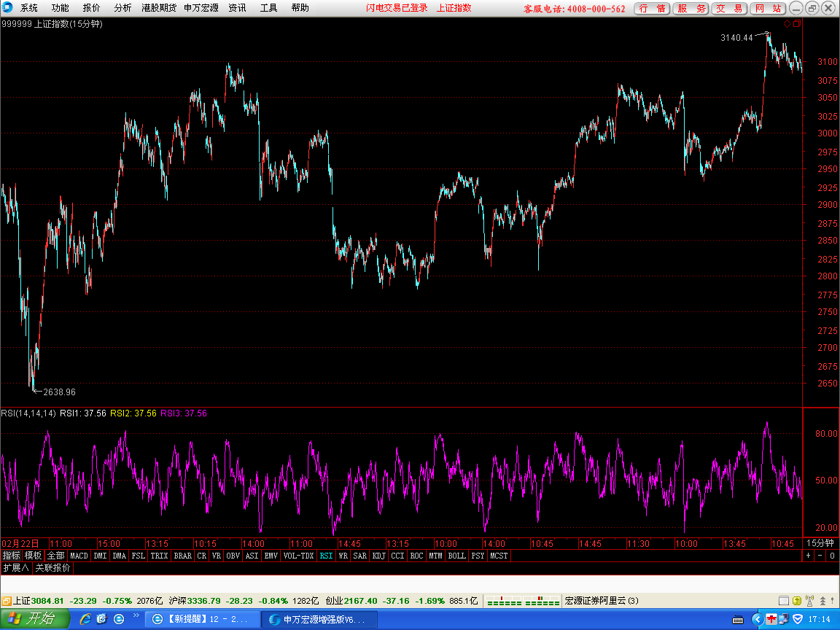
Task: Expand quick launch overflow chevron
Action: pos(136,615)
